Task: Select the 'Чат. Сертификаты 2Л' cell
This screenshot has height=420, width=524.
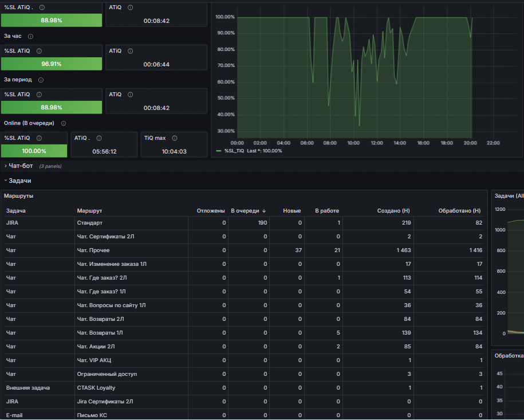Action: click(131, 237)
